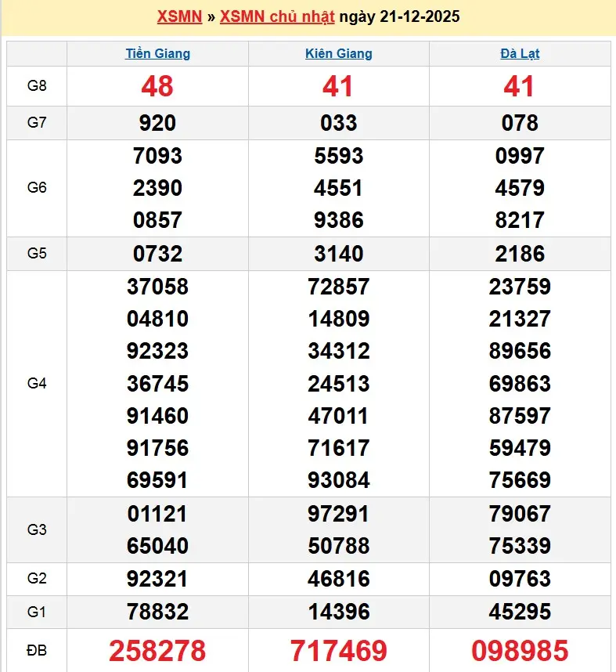Click the G8 row label
The height and width of the screenshot is (672, 616).
tap(37, 86)
